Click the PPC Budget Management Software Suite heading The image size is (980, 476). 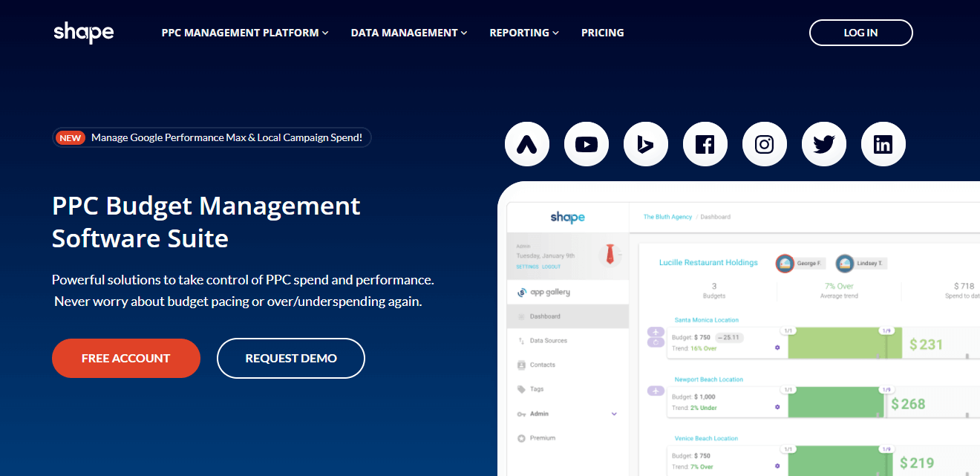[x=206, y=221]
